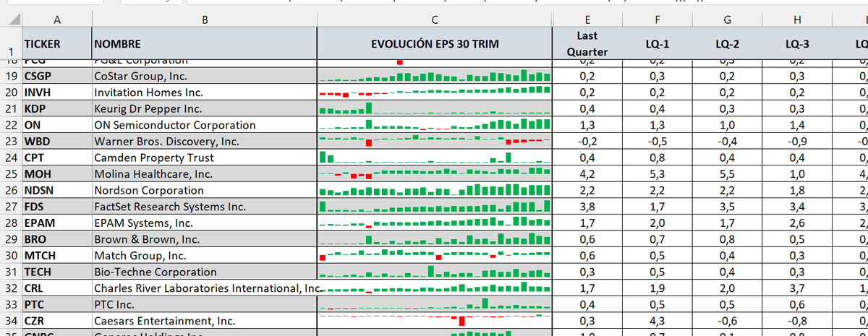Click the CZR ticker cell
Image resolution: width=868 pixels, height=336 pixels.
[57, 321]
